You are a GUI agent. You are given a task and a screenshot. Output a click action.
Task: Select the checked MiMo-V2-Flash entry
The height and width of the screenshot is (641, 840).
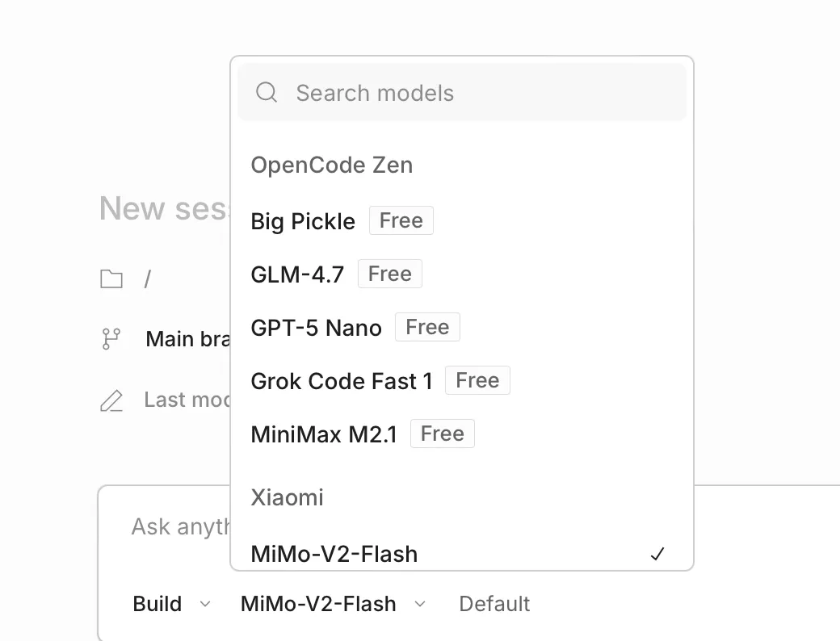tap(334, 555)
